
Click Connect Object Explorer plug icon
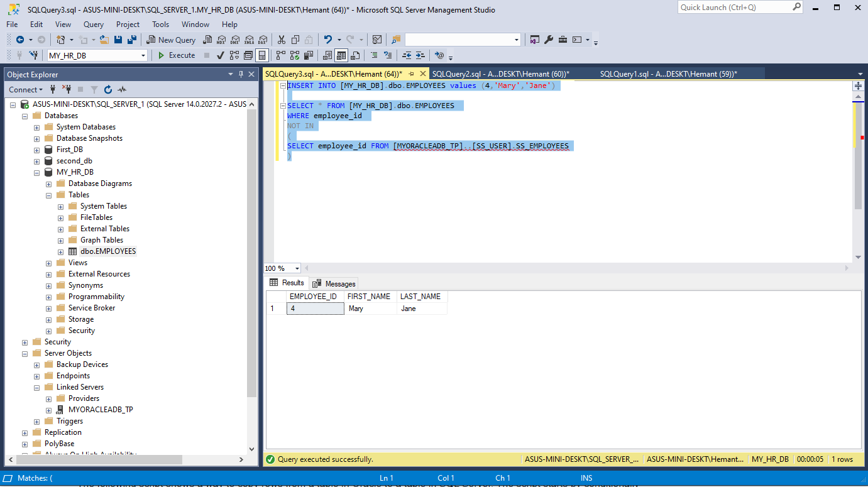click(x=53, y=89)
